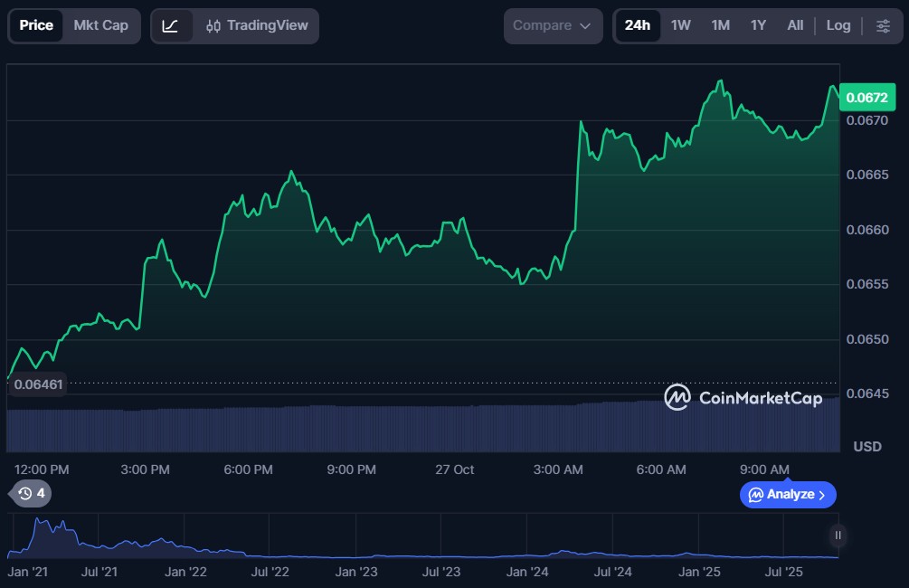The image size is (909, 588).
Task: Click the 0.06461 opening price label
Action: point(36,385)
